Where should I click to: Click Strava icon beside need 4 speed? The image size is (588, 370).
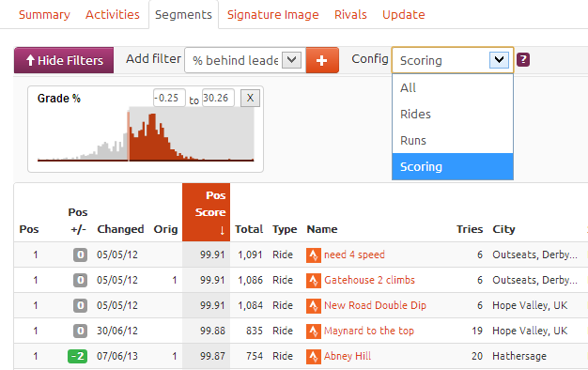pos(314,254)
